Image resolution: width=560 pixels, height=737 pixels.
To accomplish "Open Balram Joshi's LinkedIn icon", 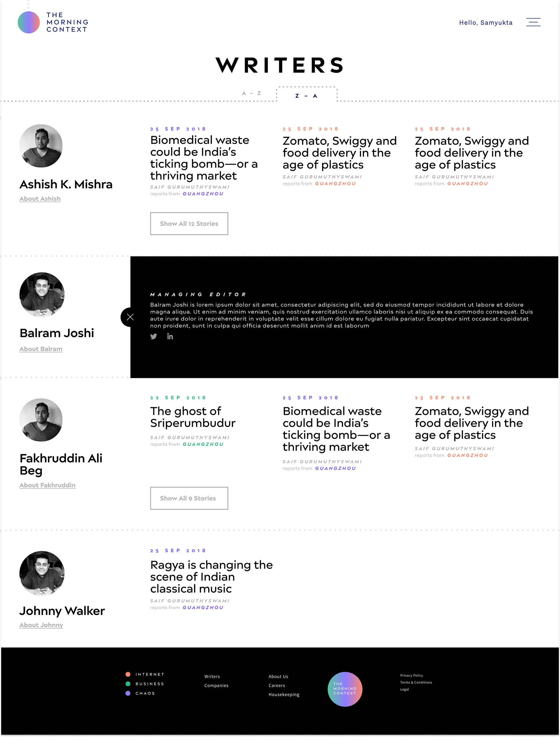I will tap(170, 337).
